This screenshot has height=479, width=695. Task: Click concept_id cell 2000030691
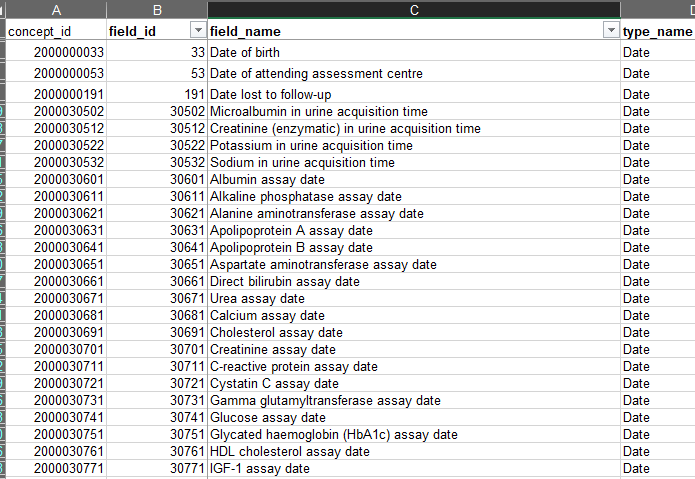(56, 332)
